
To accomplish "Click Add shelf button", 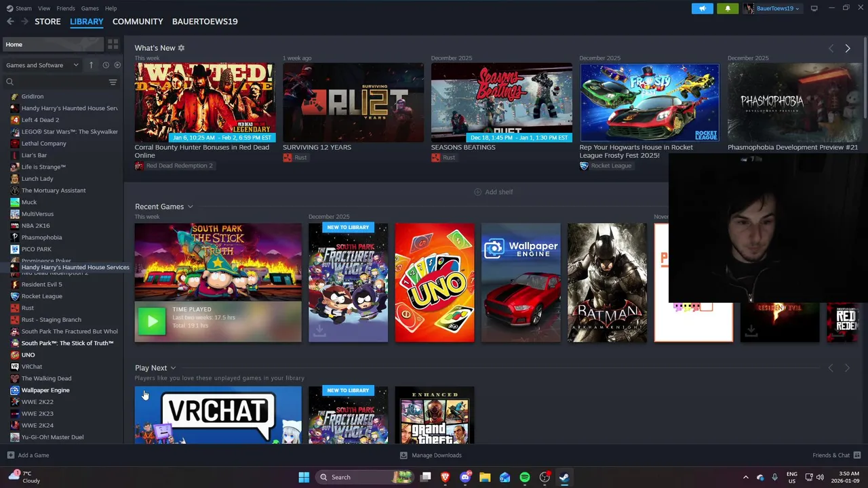I will (x=493, y=192).
